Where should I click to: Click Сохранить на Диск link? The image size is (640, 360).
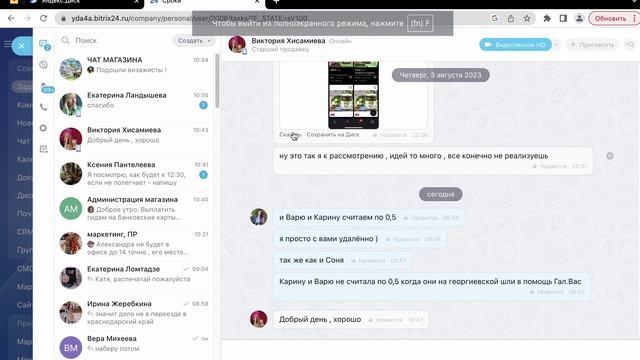[x=333, y=134]
